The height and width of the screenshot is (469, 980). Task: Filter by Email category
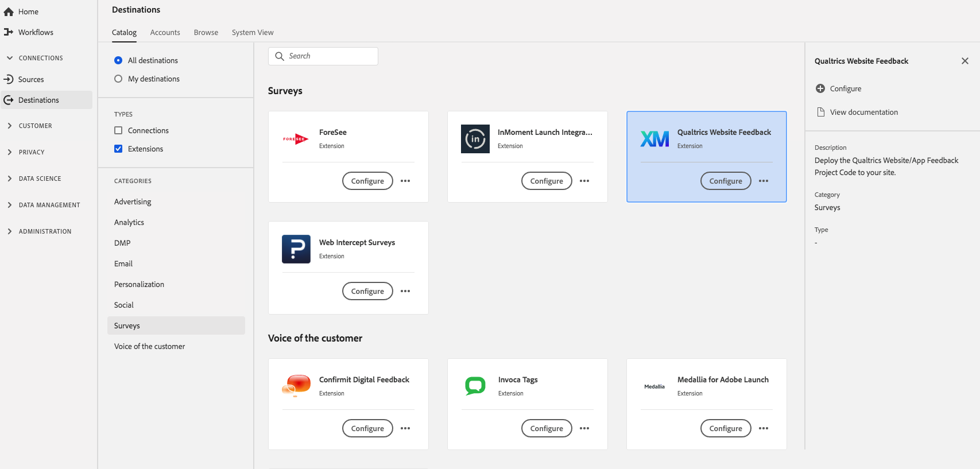coord(123,263)
